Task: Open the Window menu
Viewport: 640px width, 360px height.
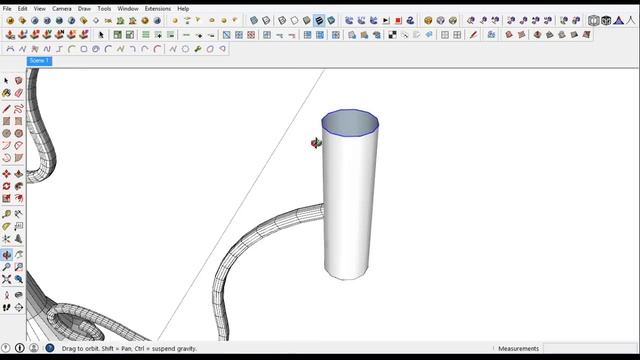Action: (128, 9)
